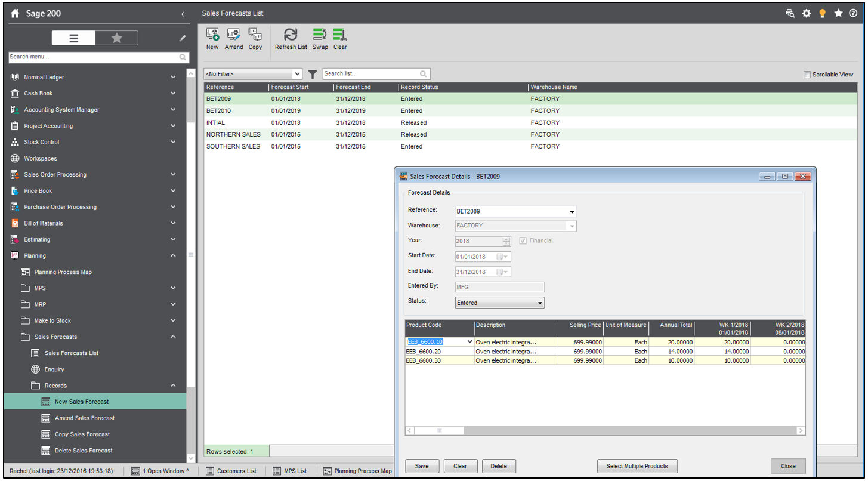
Task: Click Select Multiple Products button
Action: tap(637, 466)
